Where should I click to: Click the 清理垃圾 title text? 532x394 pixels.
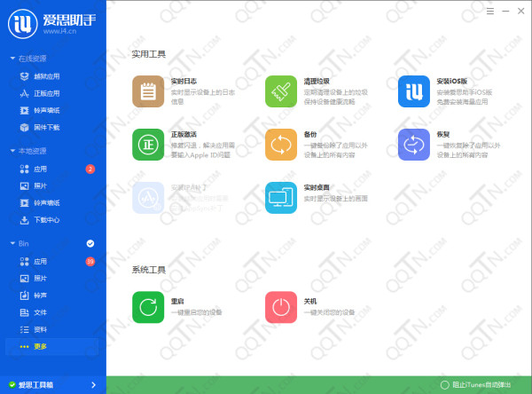tap(317, 81)
